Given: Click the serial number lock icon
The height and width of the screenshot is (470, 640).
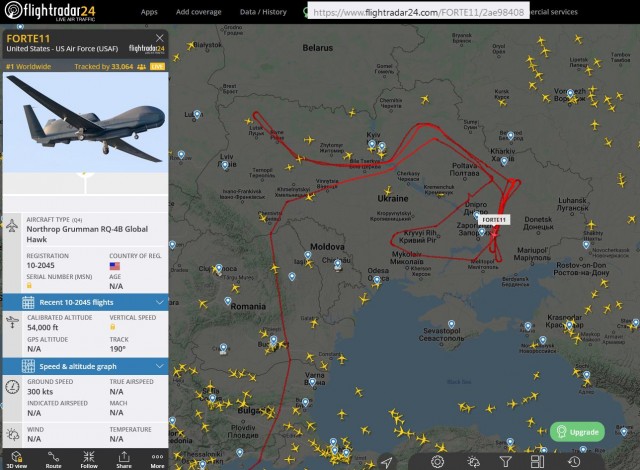Looking at the screenshot, I should click(29, 286).
